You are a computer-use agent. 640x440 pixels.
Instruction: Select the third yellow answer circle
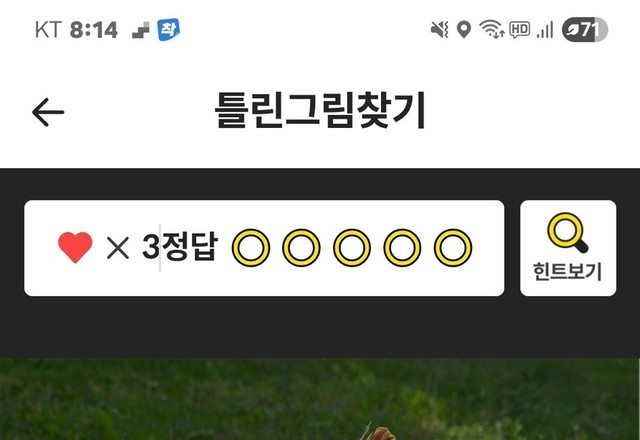click(x=352, y=248)
